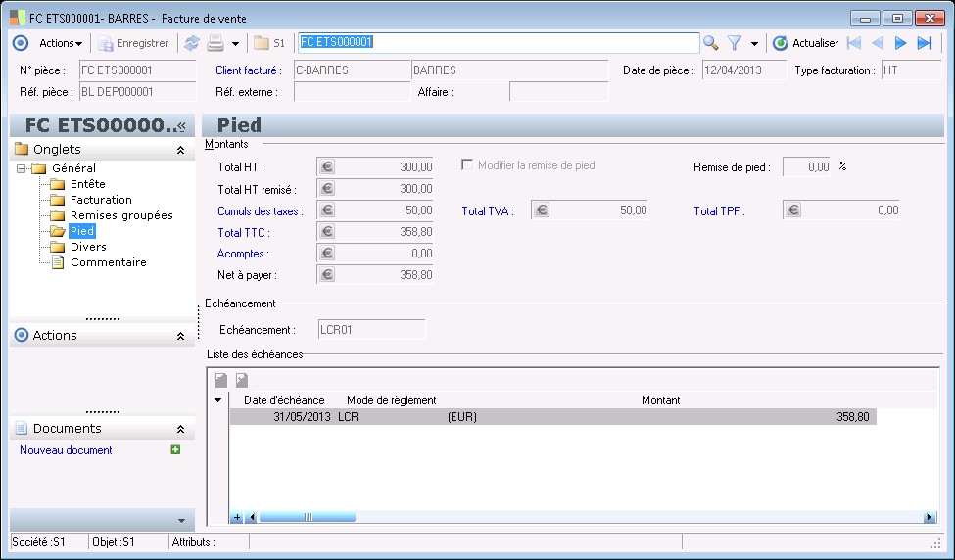955x560 pixels.
Task: Click the Actualiser refresh icon
Action: click(781, 43)
